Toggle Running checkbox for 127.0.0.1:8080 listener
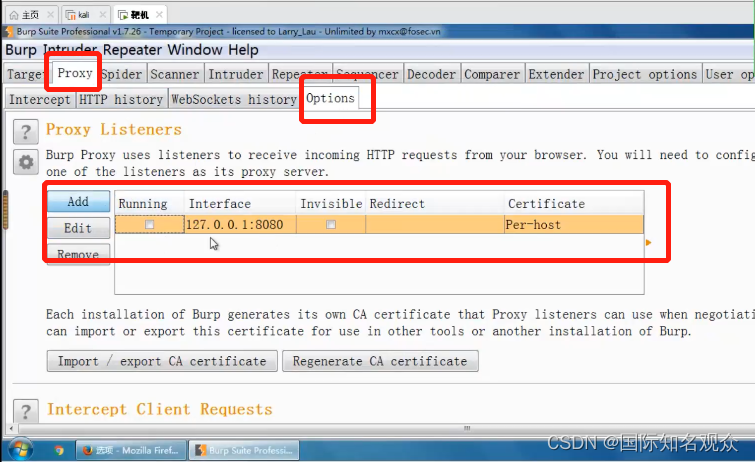755x462 pixels. click(x=149, y=224)
